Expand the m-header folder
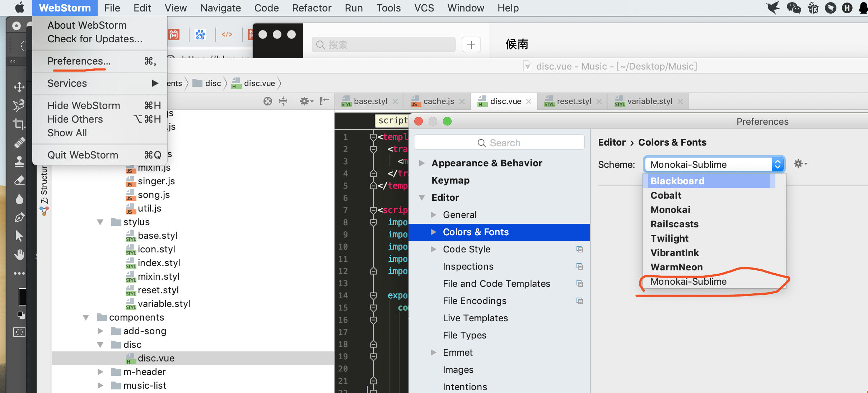 tap(100, 372)
